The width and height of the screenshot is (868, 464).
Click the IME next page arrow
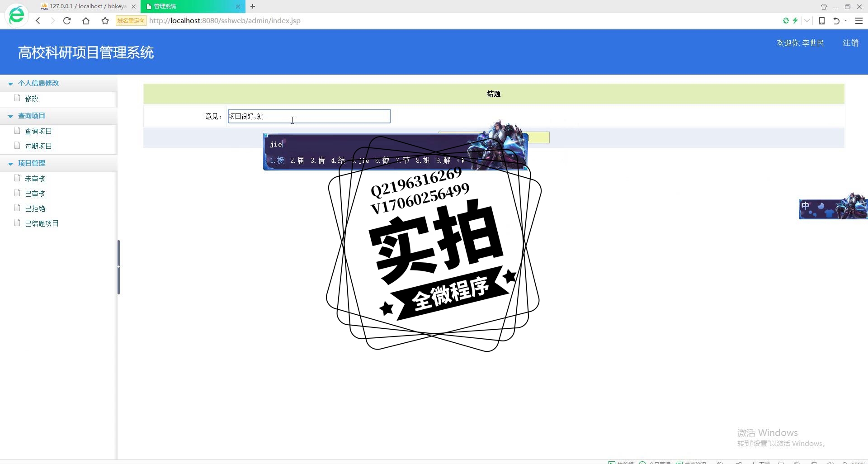(463, 161)
